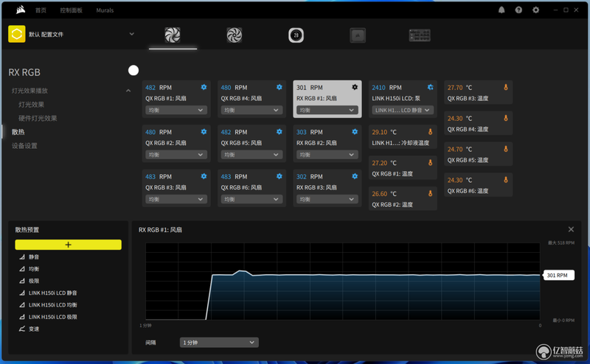
Task: Open 硬件灯光效果 in the sidebar
Action: (38, 118)
